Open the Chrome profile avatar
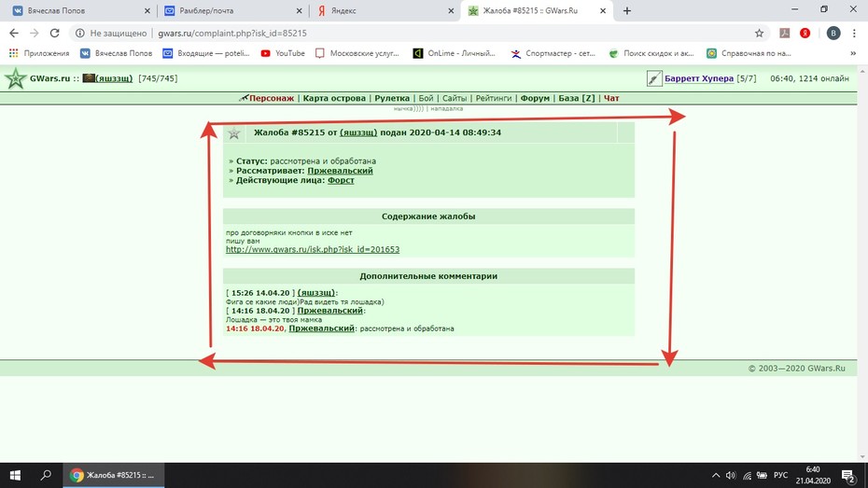 tap(833, 34)
